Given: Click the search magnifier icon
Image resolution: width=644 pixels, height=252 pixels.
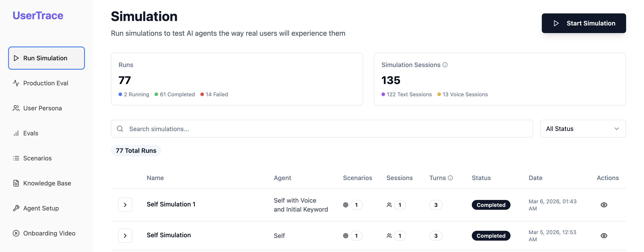Looking at the screenshot, I should coord(120,129).
